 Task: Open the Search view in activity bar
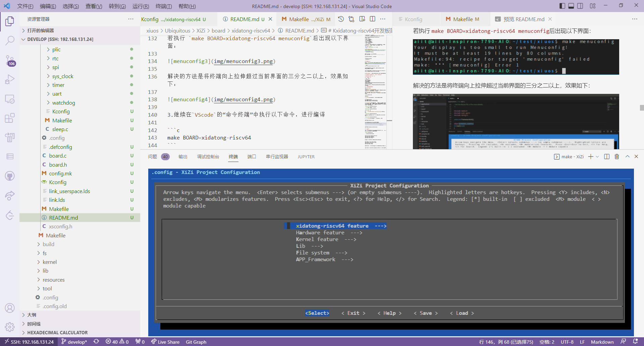(10, 41)
